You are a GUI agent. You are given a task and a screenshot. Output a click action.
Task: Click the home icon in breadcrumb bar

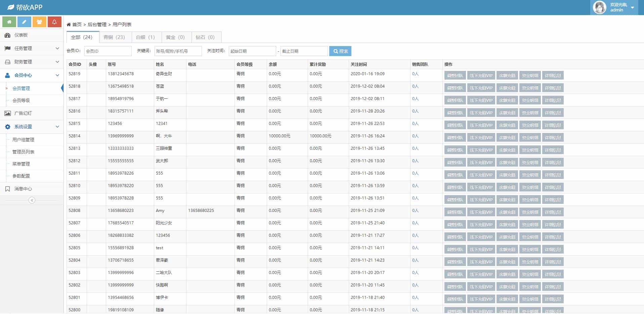(x=68, y=24)
